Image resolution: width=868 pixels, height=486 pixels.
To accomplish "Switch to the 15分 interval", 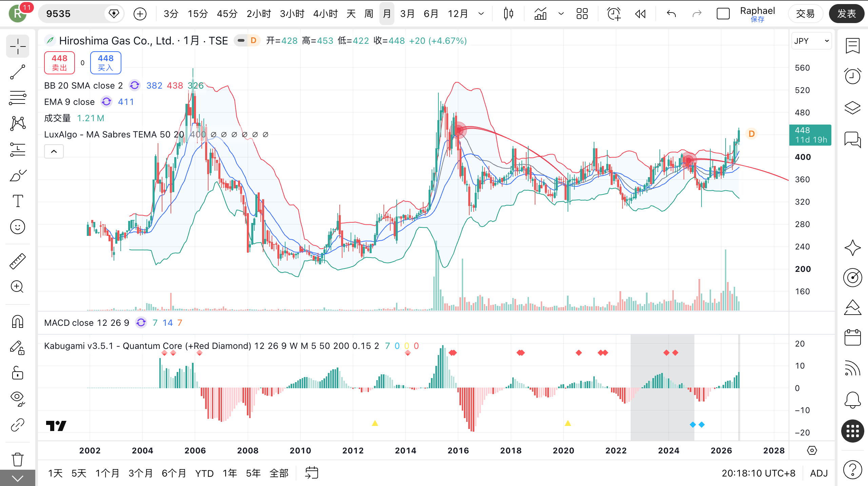I will (198, 14).
